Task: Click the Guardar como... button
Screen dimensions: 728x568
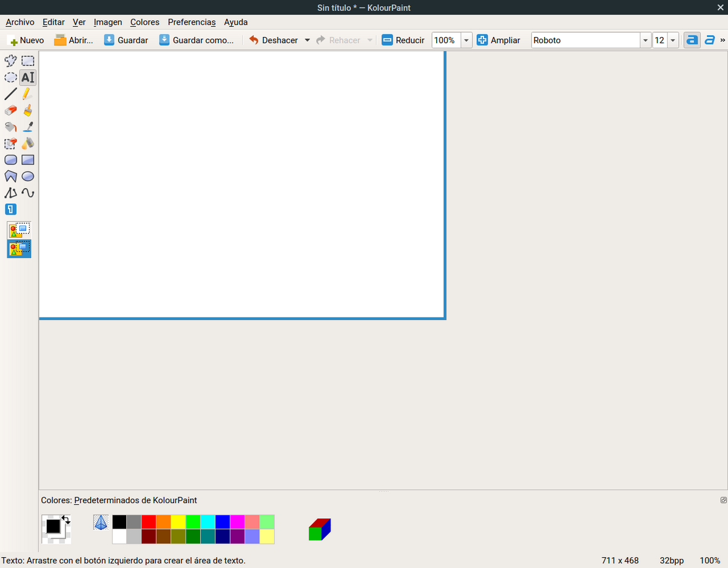Action: pyautogui.click(x=197, y=40)
